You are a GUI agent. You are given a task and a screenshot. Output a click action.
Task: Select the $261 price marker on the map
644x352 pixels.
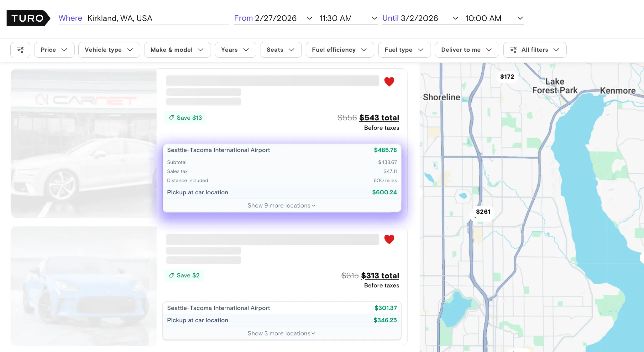point(483,212)
